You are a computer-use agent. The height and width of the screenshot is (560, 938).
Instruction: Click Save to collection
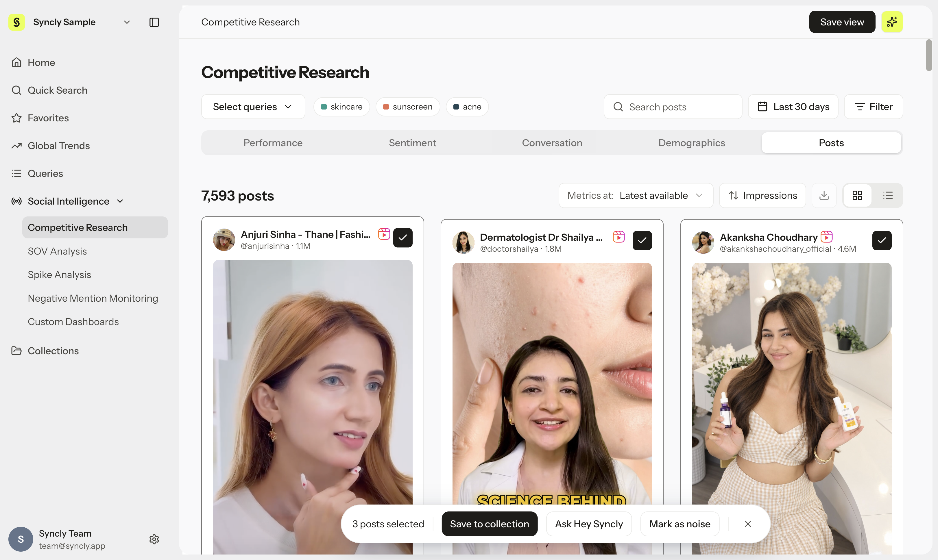click(x=490, y=524)
